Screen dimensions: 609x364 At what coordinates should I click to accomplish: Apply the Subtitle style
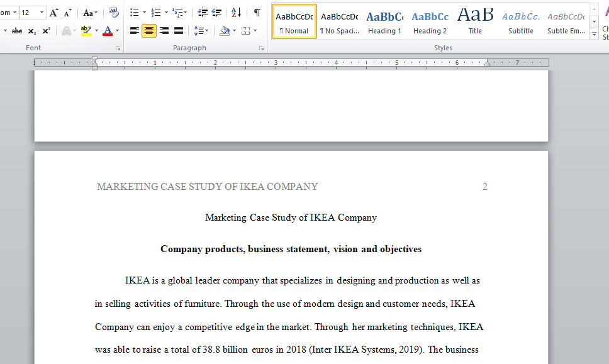point(521,21)
